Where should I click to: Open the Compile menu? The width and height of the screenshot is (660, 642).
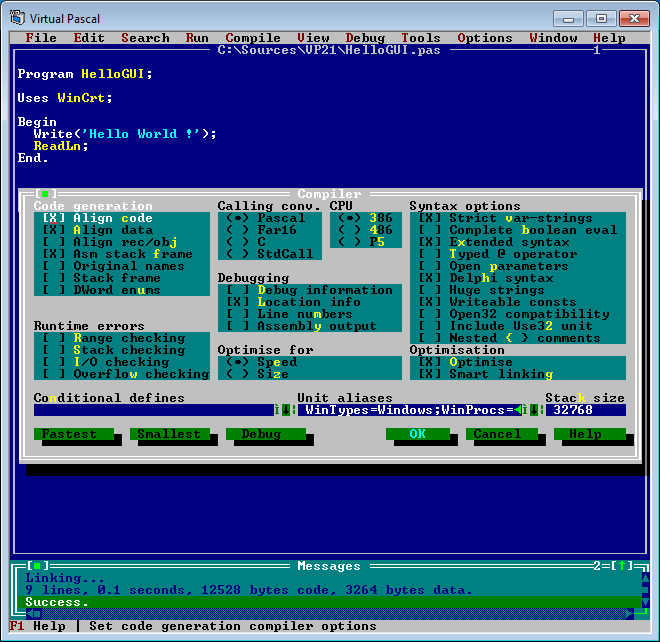click(252, 38)
